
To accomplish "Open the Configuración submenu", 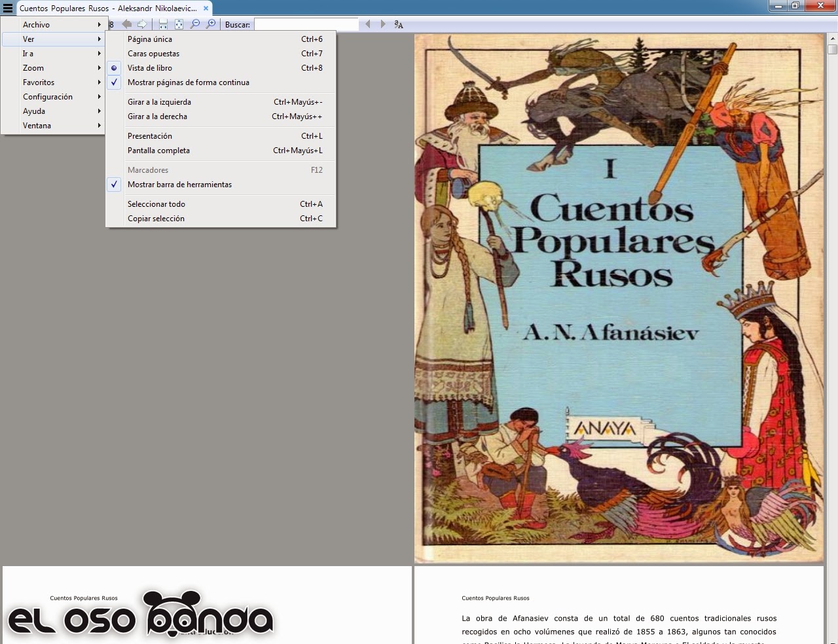I will click(x=54, y=97).
